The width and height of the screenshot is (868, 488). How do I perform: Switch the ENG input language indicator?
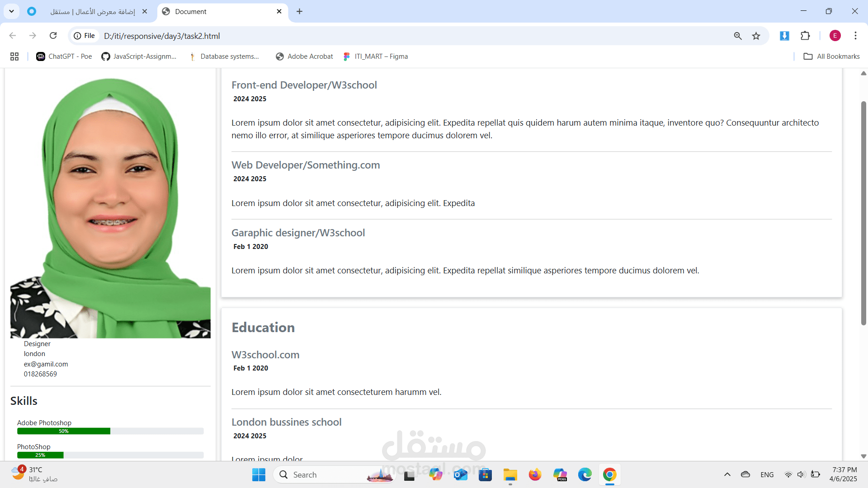click(x=767, y=475)
